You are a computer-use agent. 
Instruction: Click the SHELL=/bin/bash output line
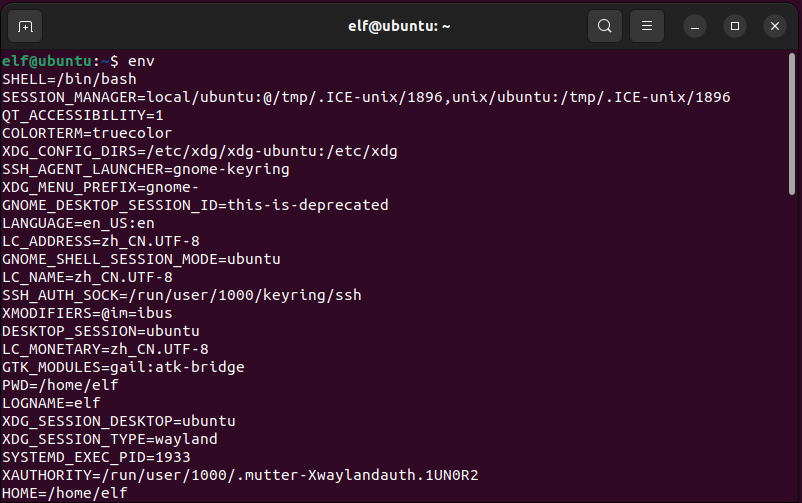(x=69, y=79)
